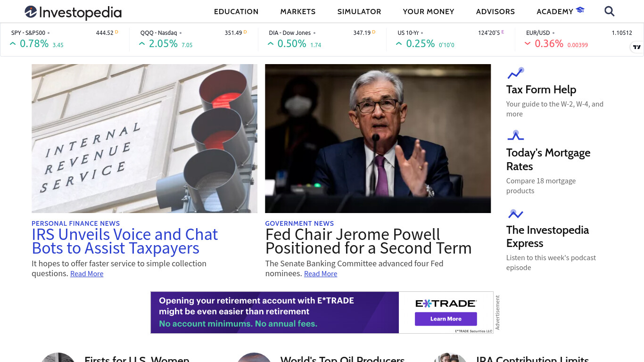Image resolution: width=644 pixels, height=362 pixels.
Task: Open the Jerome Powell photo
Action: tap(378, 139)
